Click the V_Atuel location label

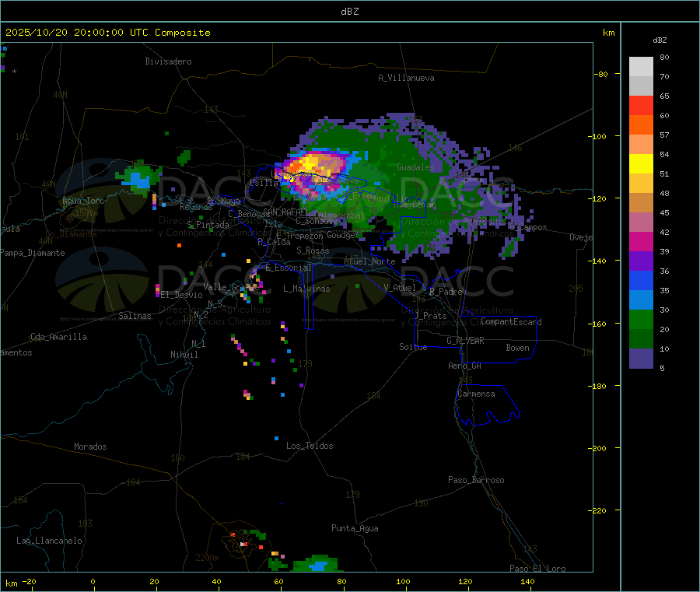point(400,288)
